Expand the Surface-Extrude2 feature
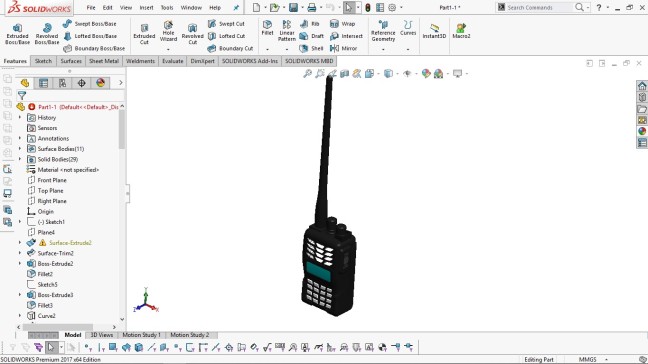 tap(20, 243)
